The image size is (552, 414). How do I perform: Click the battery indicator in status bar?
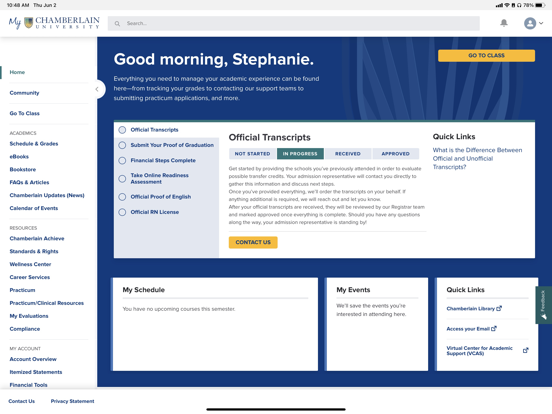540,5
